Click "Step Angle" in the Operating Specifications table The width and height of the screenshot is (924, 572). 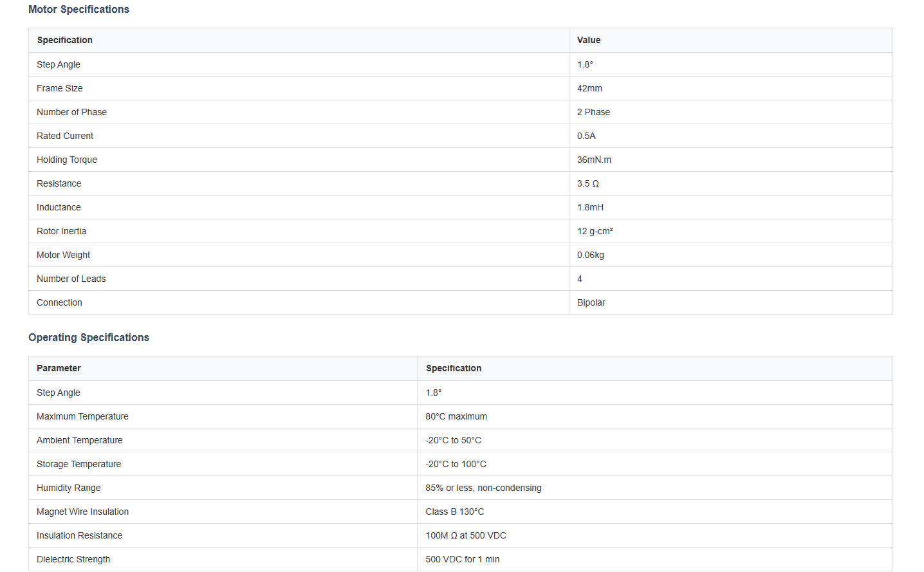pyautogui.click(x=59, y=392)
